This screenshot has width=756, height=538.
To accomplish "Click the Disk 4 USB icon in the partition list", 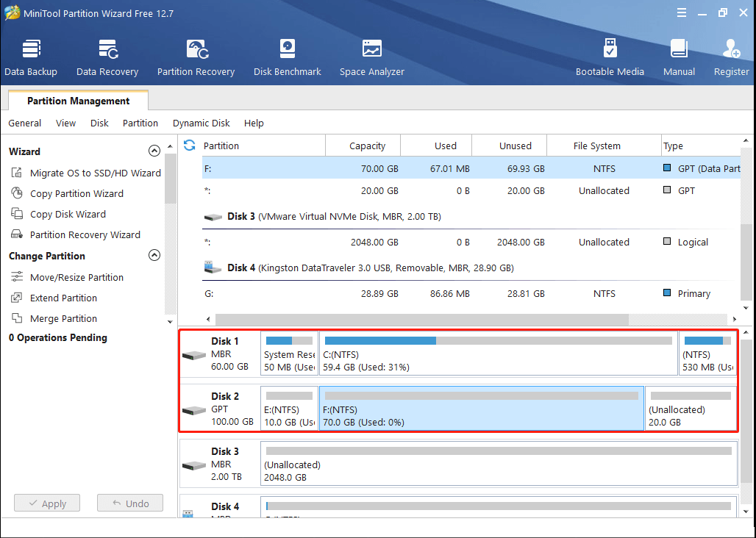I will (213, 268).
